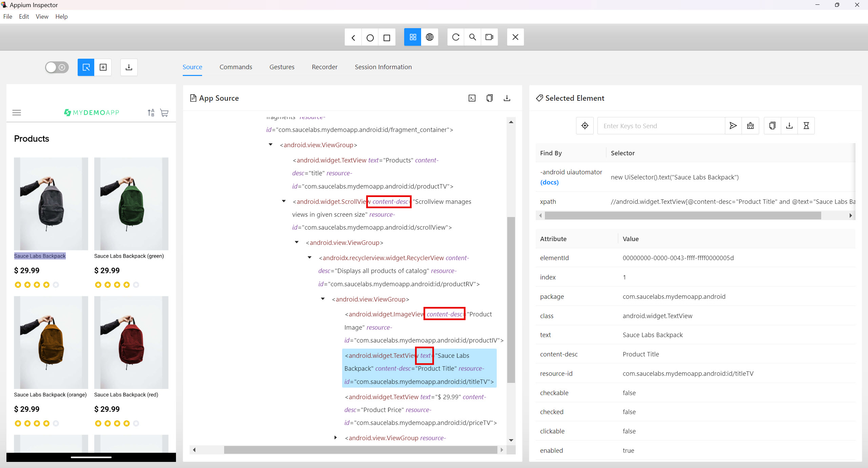Image resolution: width=868 pixels, height=468 pixels.
Task: Select the TextView $ 29.99 source node
Action: coord(420,410)
